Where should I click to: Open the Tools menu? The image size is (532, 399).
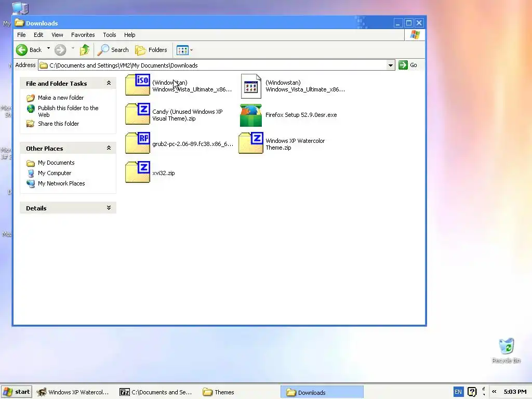[109, 35]
